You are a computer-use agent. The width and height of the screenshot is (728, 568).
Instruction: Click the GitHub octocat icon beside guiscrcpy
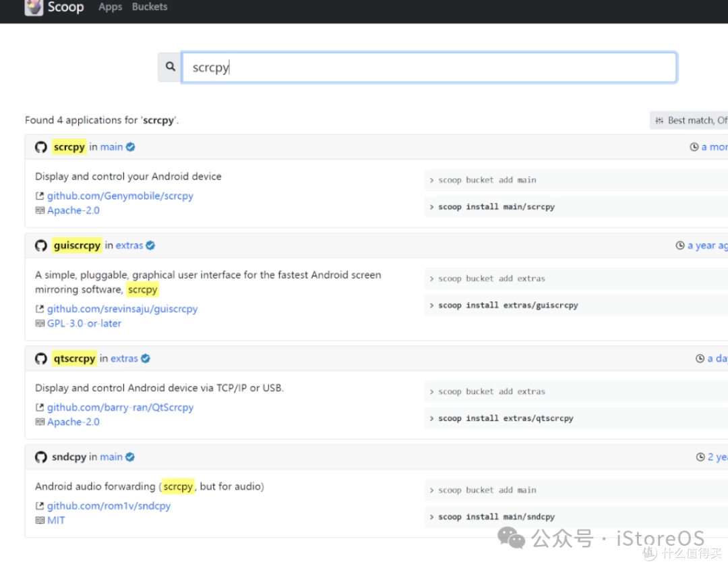(x=40, y=245)
